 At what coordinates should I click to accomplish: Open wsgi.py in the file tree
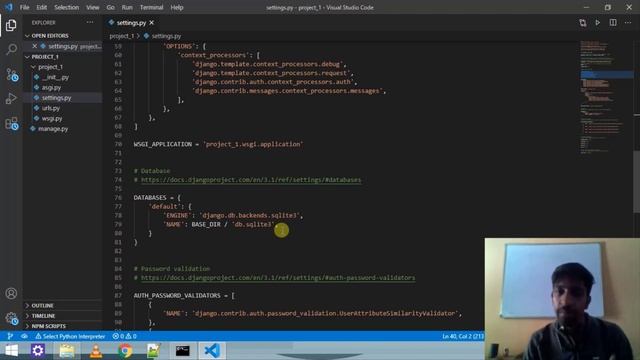(52, 118)
